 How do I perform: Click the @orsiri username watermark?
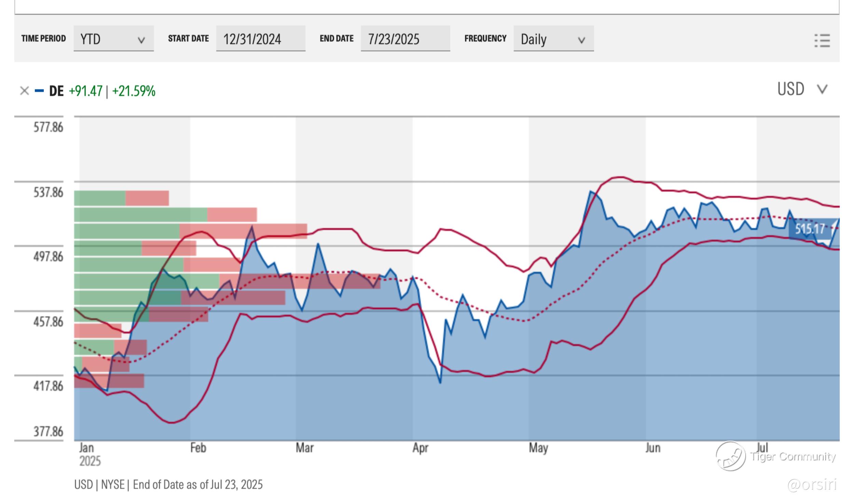click(812, 484)
